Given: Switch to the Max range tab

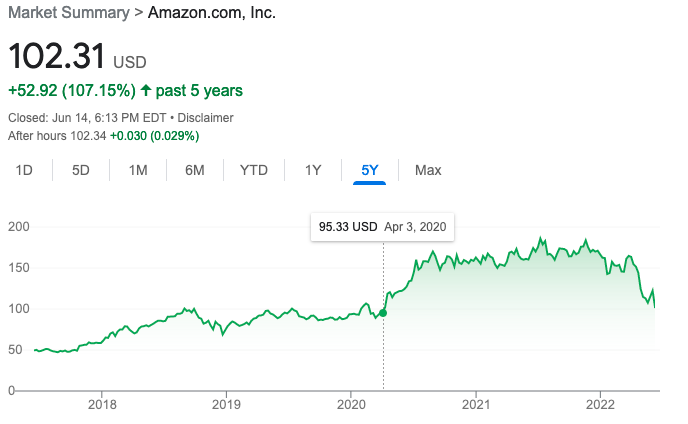Looking at the screenshot, I should pyautogui.click(x=428, y=170).
